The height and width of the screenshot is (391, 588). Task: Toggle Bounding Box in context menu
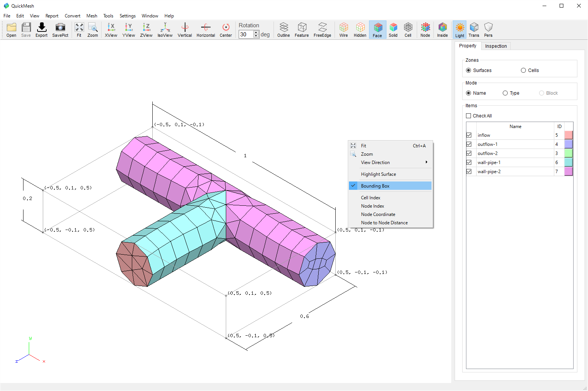pos(390,186)
